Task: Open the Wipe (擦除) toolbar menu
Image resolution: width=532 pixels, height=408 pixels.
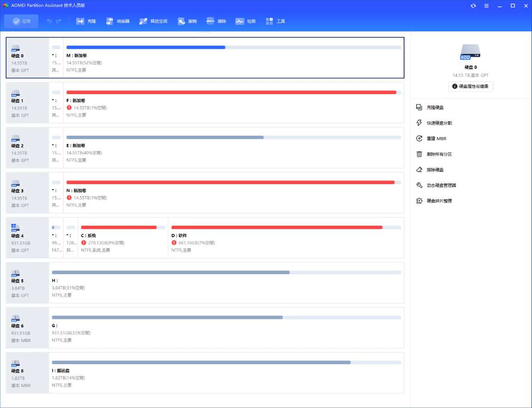Action: [216, 21]
